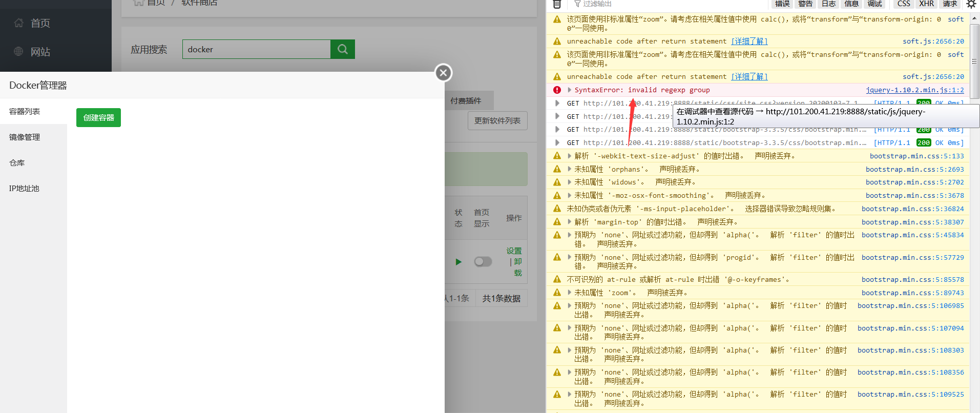Open the 付费插件 tab
Viewport: 980px width, 413px height.
point(466,100)
